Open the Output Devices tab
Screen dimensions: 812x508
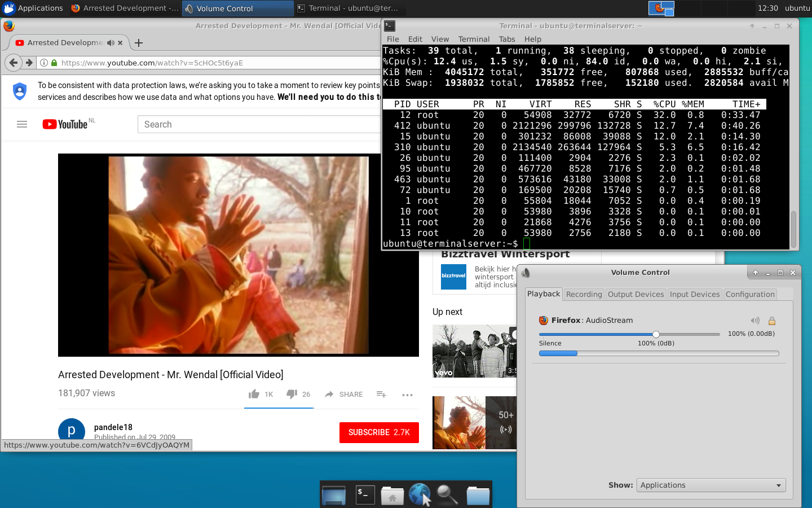636,294
